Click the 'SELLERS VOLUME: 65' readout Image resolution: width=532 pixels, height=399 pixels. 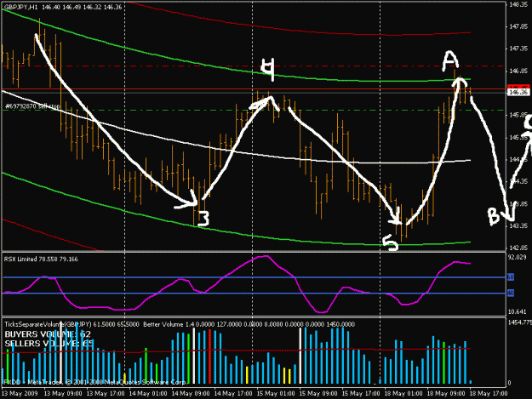[49, 344]
